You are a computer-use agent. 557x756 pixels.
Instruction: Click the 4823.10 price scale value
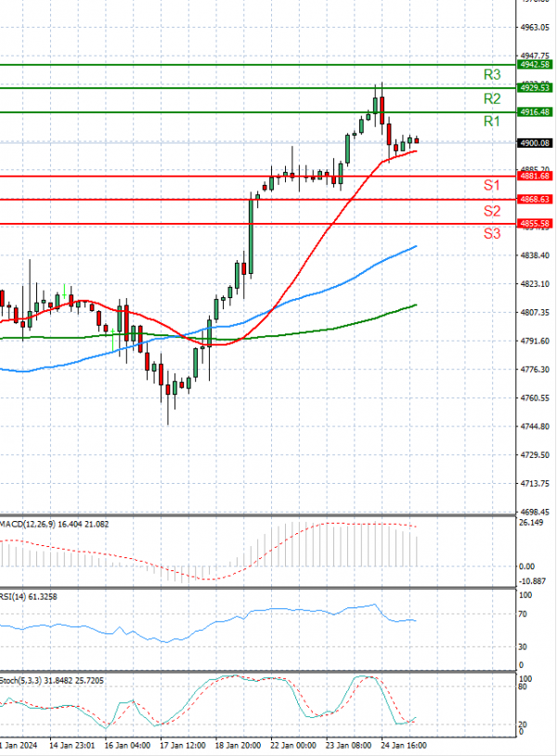coord(535,284)
